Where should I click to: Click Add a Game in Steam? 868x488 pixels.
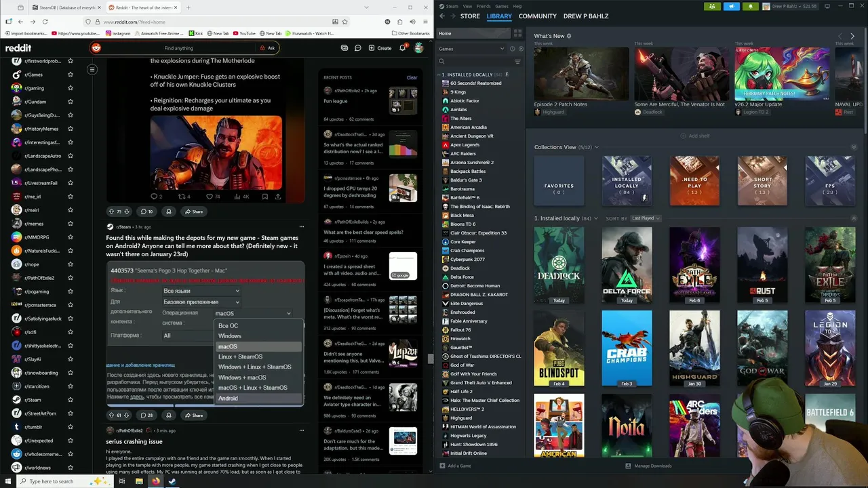(455, 466)
